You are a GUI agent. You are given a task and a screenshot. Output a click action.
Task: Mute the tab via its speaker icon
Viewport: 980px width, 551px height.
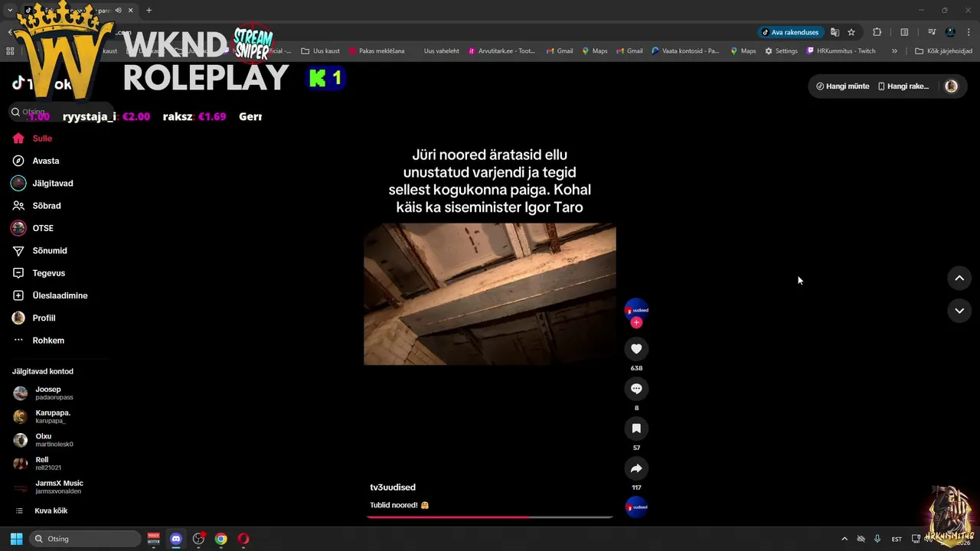click(118, 11)
